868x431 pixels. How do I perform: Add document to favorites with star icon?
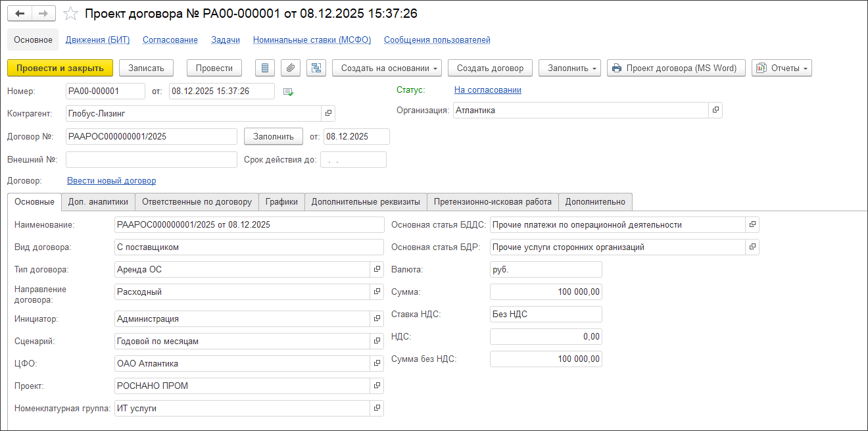pyautogui.click(x=70, y=14)
